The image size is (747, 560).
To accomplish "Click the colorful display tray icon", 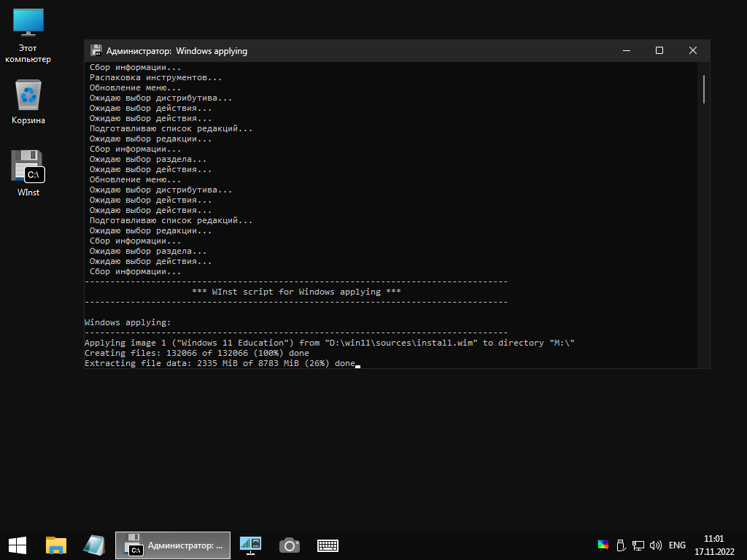I will (603, 545).
